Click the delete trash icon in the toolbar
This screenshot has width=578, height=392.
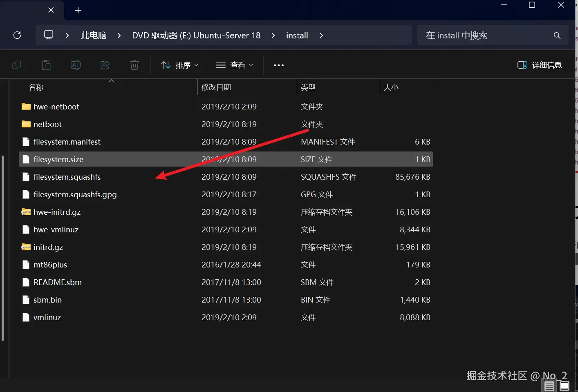point(134,65)
